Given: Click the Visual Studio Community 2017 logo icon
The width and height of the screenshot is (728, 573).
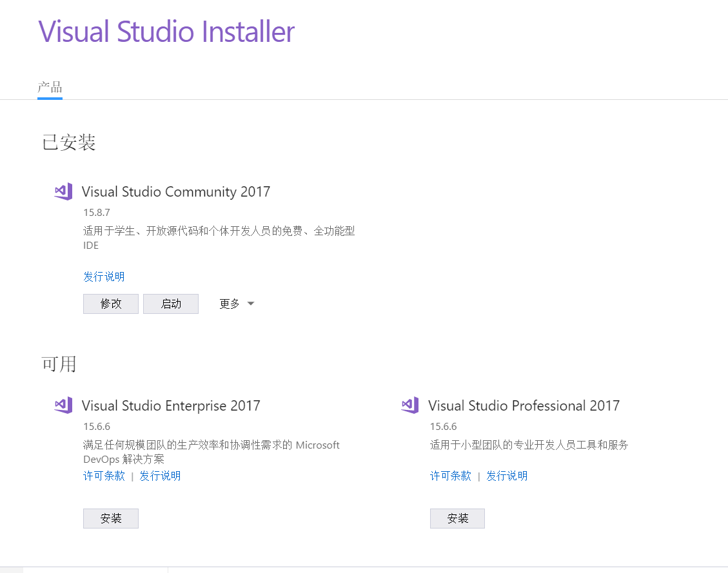Looking at the screenshot, I should pyautogui.click(x=63, y=191).
